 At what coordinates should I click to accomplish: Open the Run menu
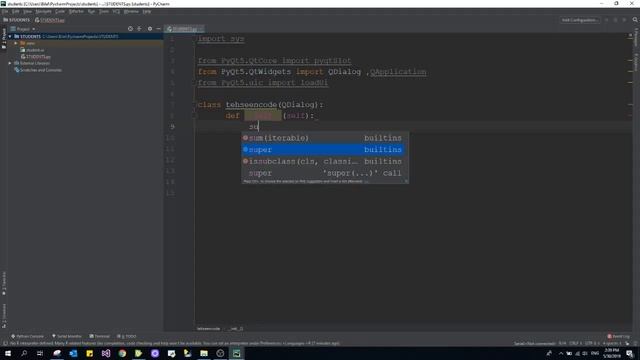[x=91, y=11]
